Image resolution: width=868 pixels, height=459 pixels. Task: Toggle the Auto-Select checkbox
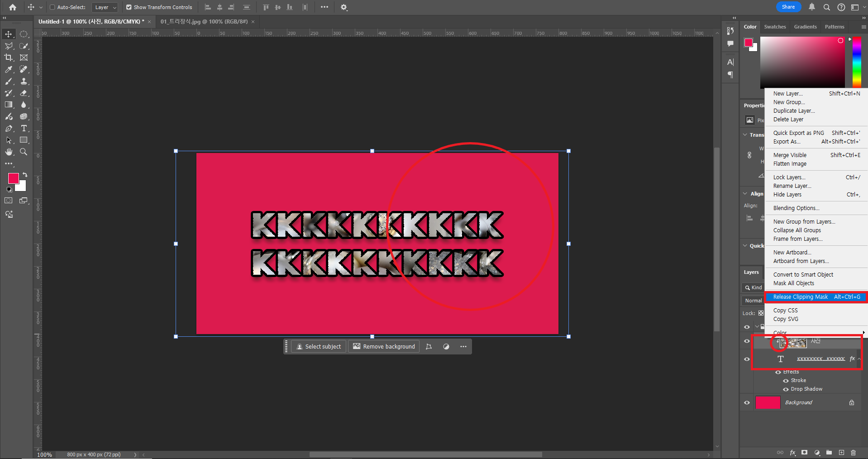click(x=52, y=7)
